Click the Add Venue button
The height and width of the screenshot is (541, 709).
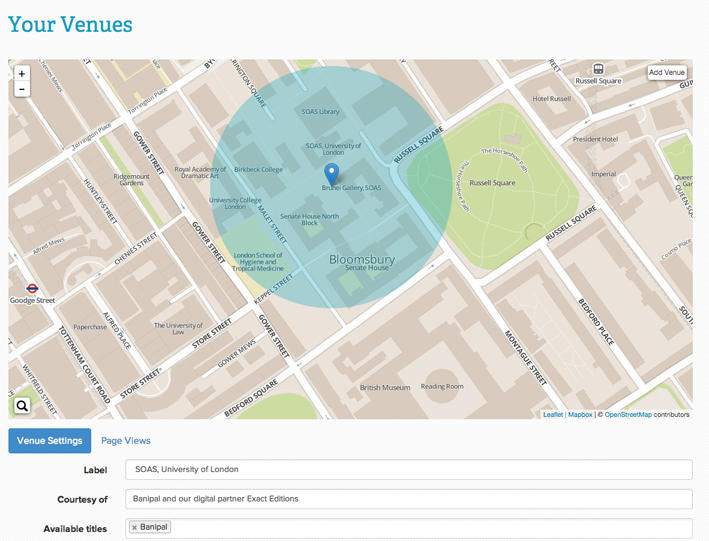click(x=666, y=72)
